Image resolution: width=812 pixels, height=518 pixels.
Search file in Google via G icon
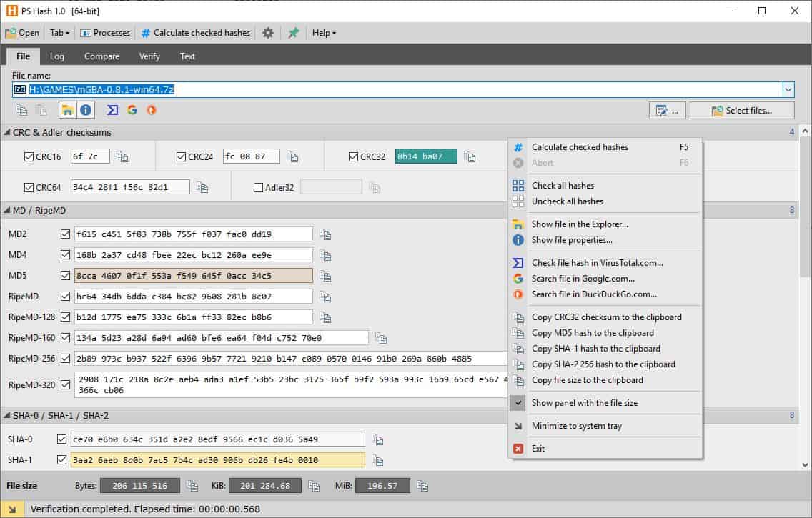pos(132,110)
